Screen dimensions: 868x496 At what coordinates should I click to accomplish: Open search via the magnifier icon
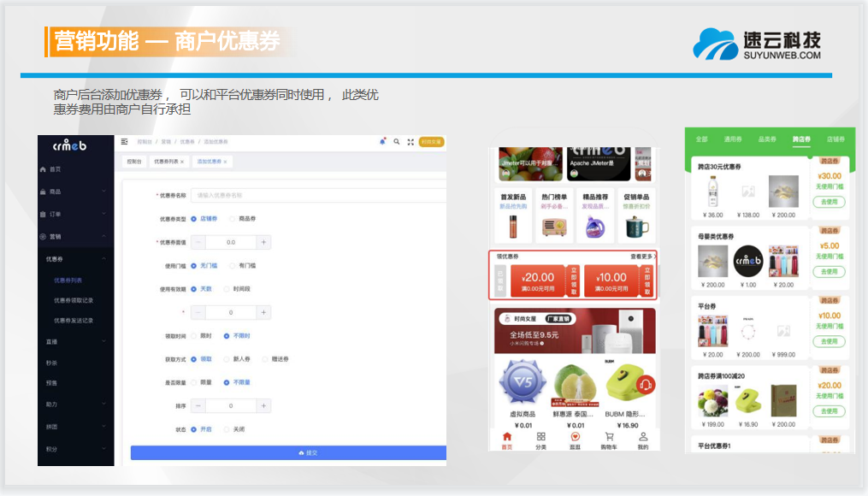pyautogui.click(x=397, y=142)
